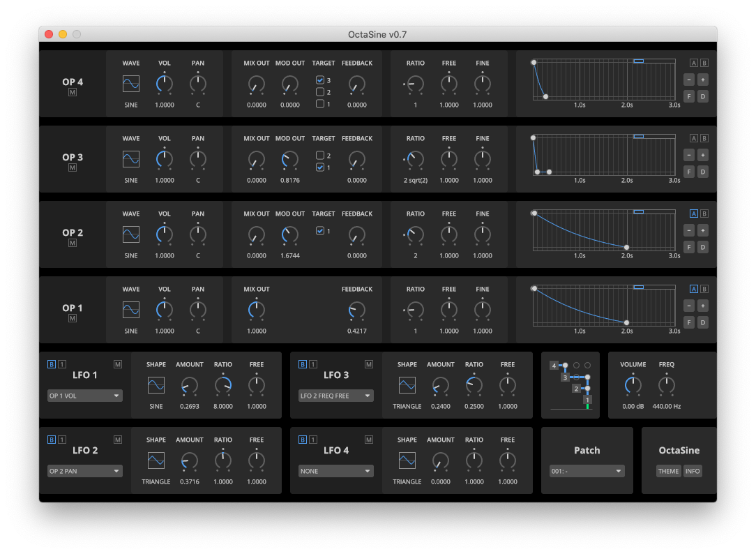Click the OP 3 RATIO knob
The width and height of the screenshot is (756, 554).
click(x=415, y=159)
